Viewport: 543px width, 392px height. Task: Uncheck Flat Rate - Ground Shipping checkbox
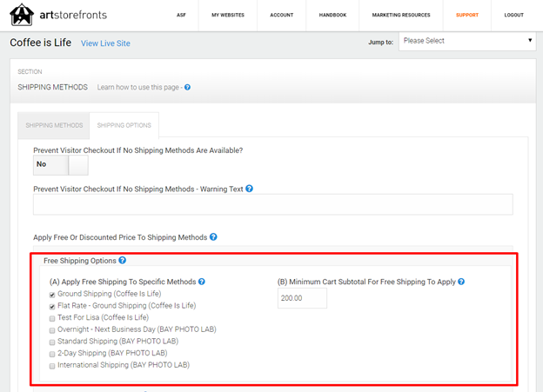pyautogui.click(x=52, y=306)
